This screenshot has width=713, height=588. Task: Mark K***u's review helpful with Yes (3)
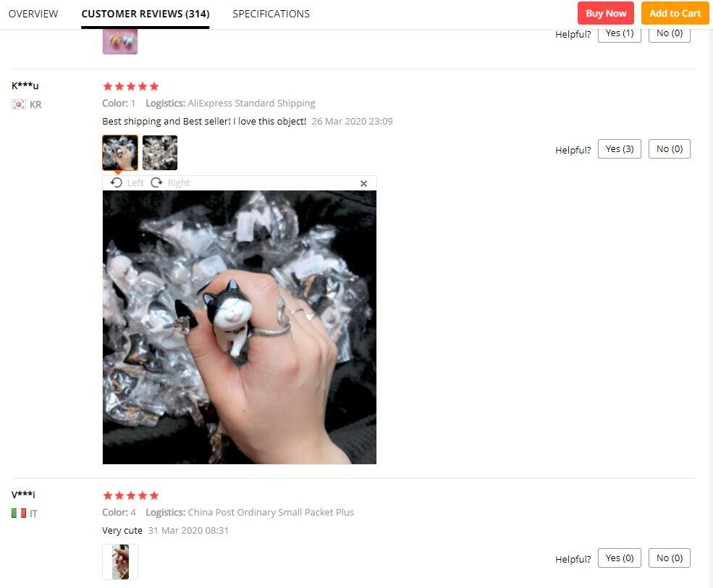click(620, 148)
